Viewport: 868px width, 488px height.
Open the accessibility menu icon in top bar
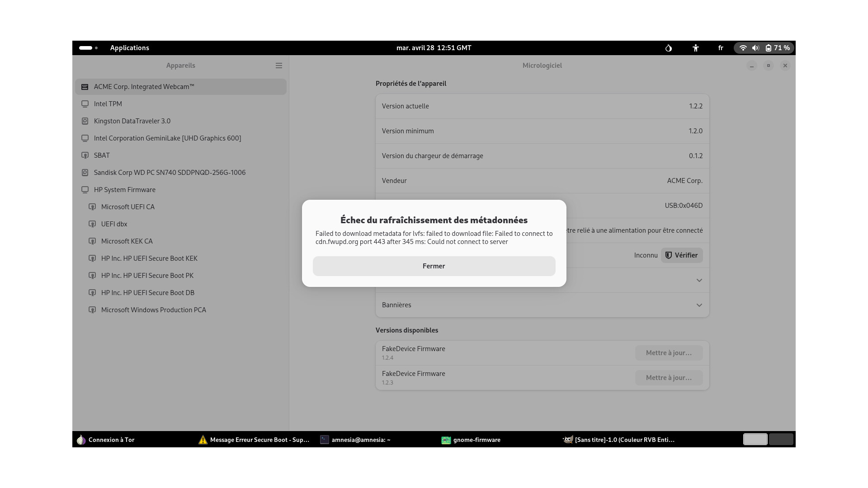pos(695,48)
